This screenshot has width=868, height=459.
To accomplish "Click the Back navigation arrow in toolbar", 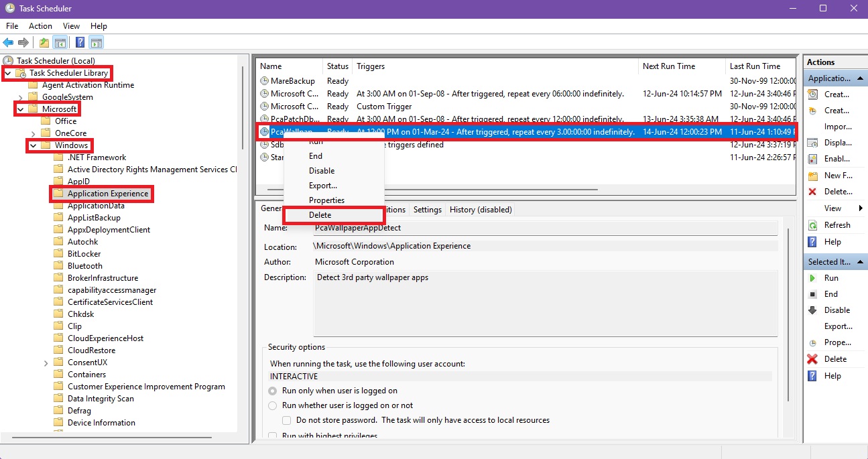I will click(x=8, y=42).
